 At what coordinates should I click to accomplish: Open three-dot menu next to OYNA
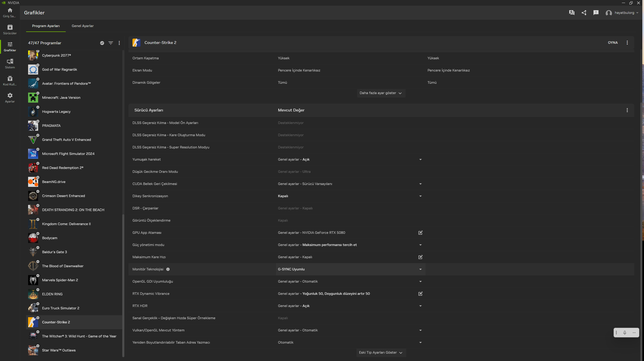(627, 43)
